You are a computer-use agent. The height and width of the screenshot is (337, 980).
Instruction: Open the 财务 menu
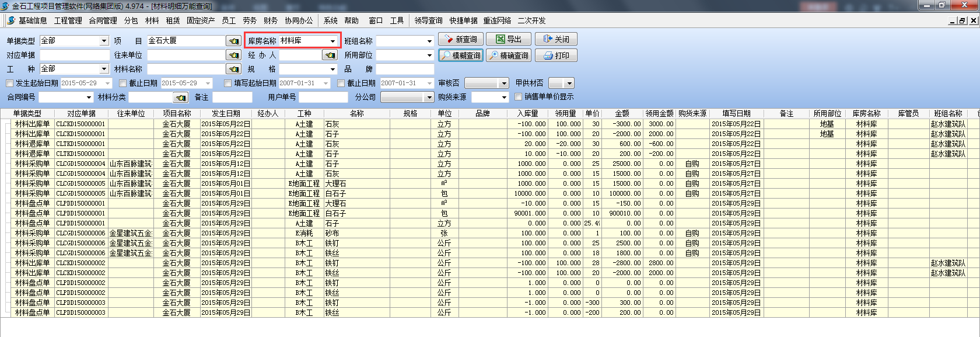point(271,20)
